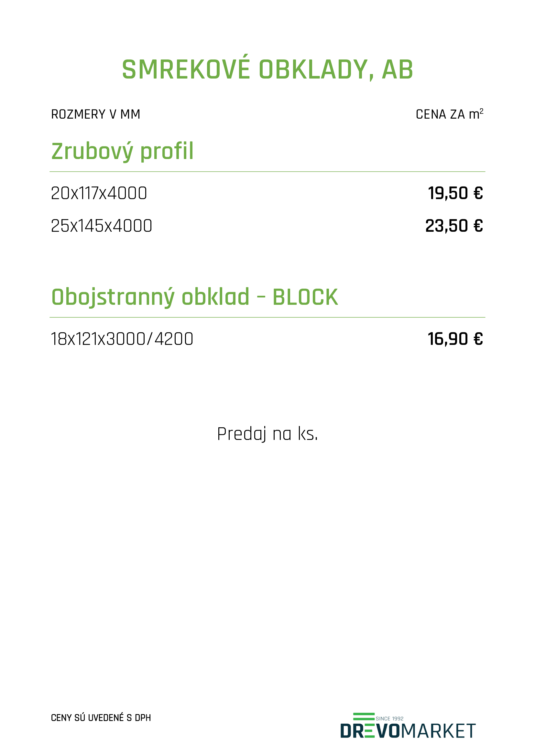This screenshot has height=756, width=535.
Task: Click the Predaj na ks. note
Action: click(x=267, y=434)
